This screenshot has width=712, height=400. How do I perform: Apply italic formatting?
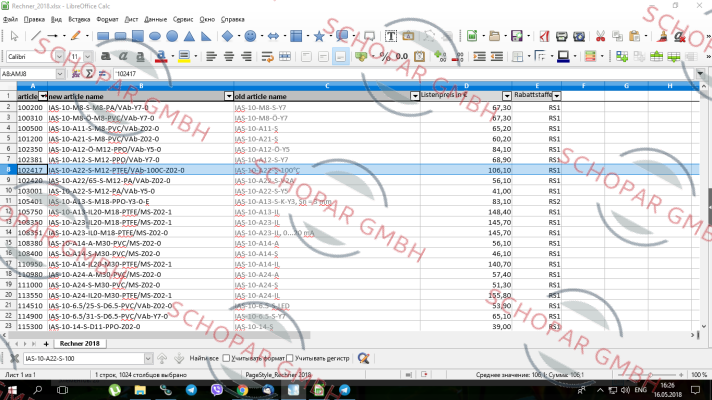click(123, 56)
